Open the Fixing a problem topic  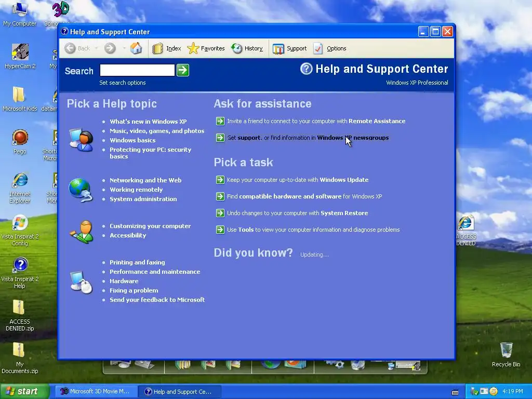point(134,290)
